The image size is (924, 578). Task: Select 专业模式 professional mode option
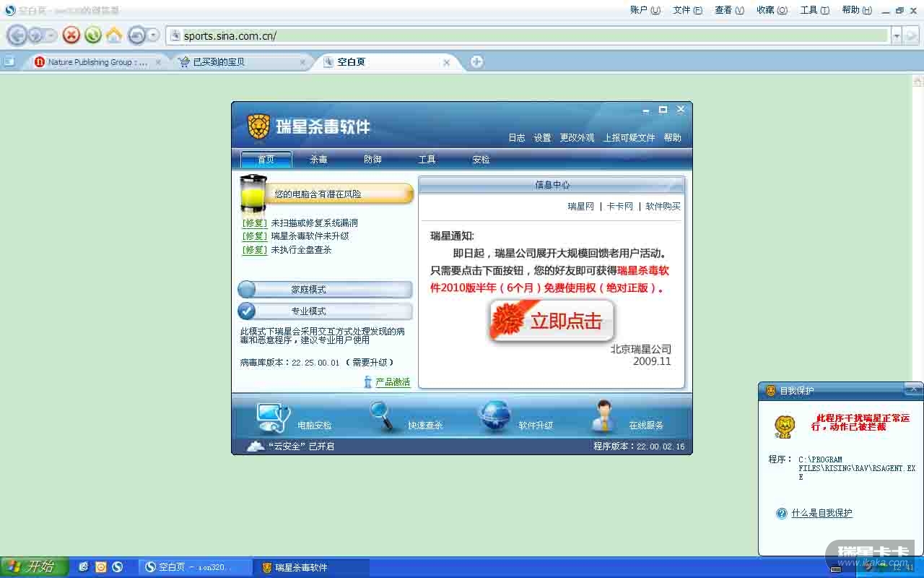[x=325, y=311]
